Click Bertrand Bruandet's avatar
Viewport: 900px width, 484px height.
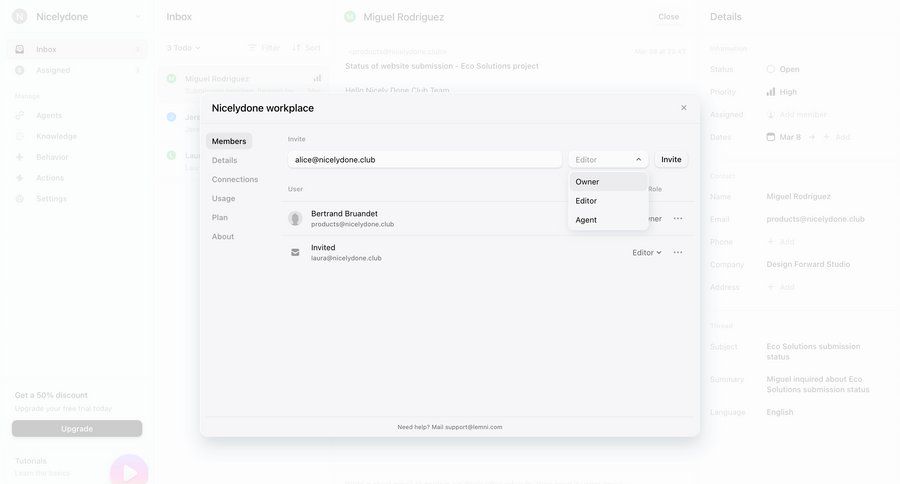click(295, 218)
